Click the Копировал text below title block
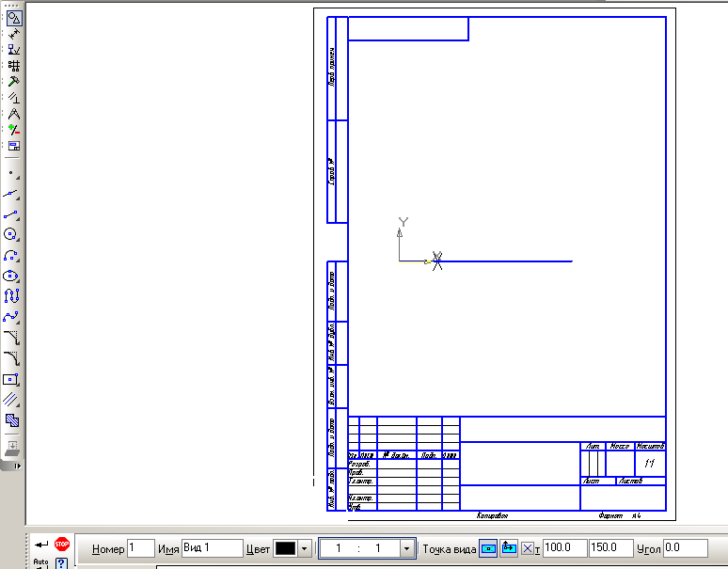Viewport: 728px width, 569px height. 492,515
